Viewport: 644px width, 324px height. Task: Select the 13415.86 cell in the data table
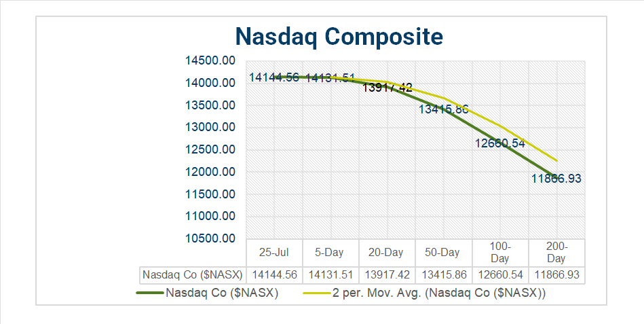[x=442, y=274]
